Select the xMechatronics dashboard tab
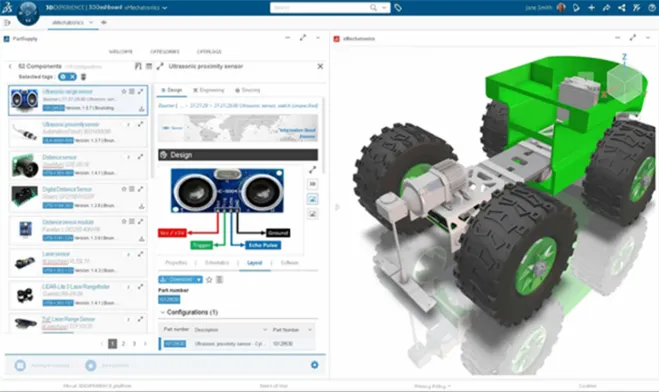This screenshot has height=392, width=659. point(68,22)
